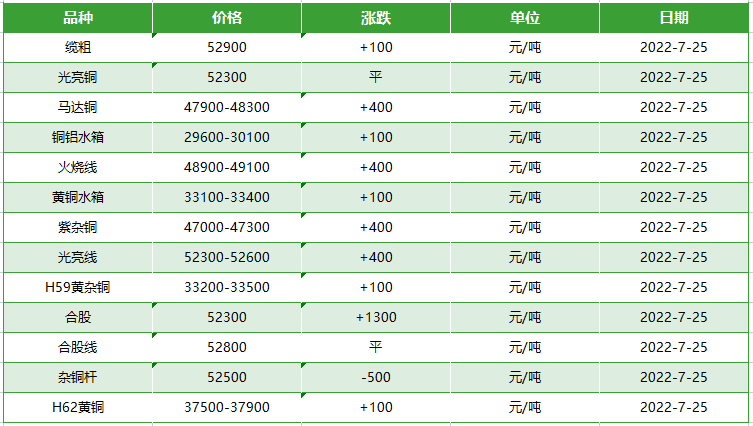
Task: Select the -500 change cell
Action: (376, 378)
